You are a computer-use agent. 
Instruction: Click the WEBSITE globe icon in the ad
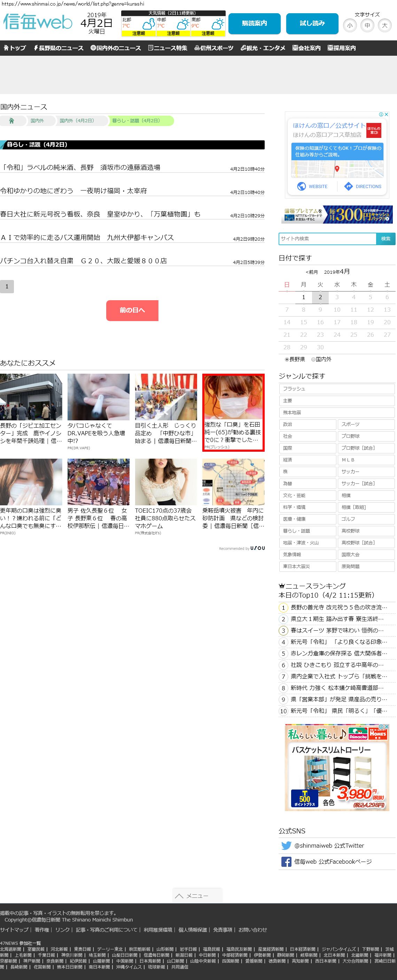click(301, 186)
